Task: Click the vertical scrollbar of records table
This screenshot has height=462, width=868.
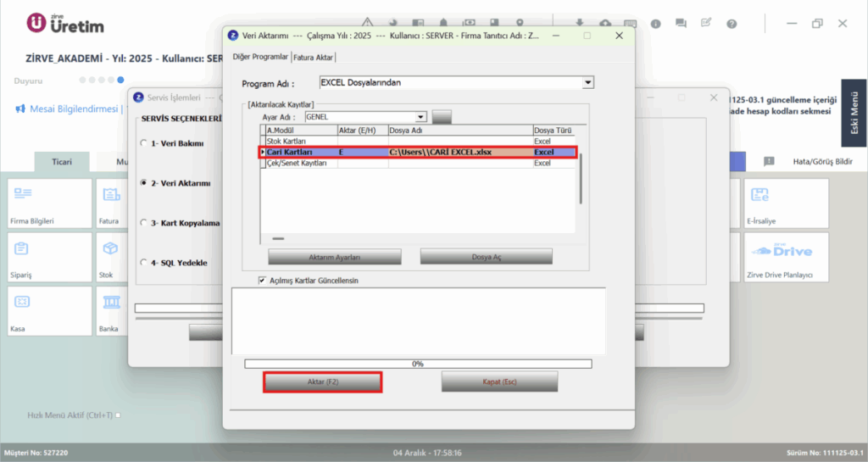Action: [580, 179]
